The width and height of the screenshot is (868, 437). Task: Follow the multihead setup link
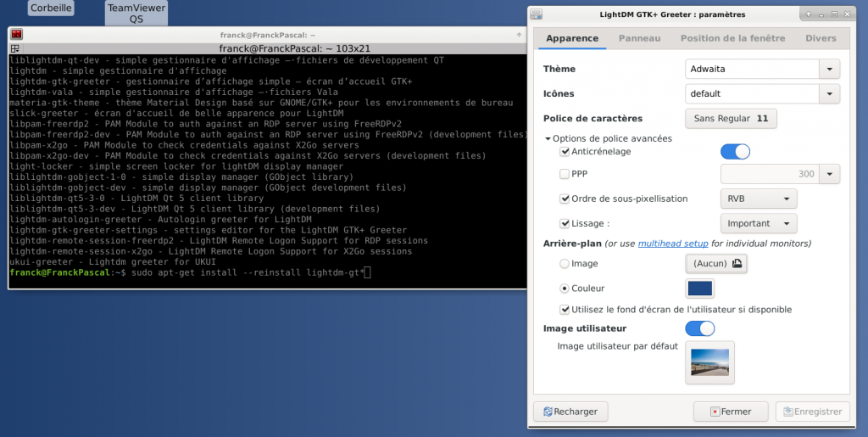pyautogui.click(x=672, y=244)
